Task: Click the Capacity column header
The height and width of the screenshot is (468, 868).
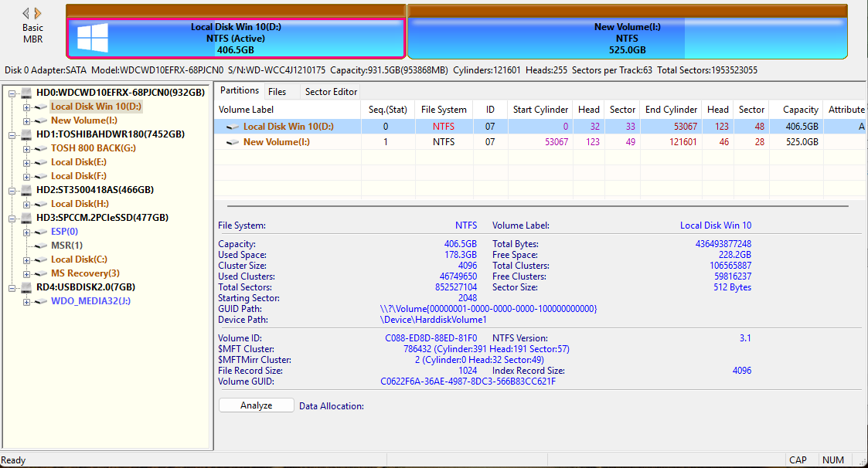Action: pyautogui.click(x=797, y=110)
